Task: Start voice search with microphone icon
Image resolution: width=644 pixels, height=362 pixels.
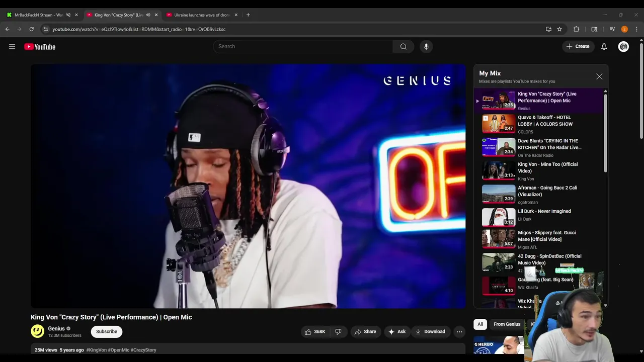Action: coord(426,47)
